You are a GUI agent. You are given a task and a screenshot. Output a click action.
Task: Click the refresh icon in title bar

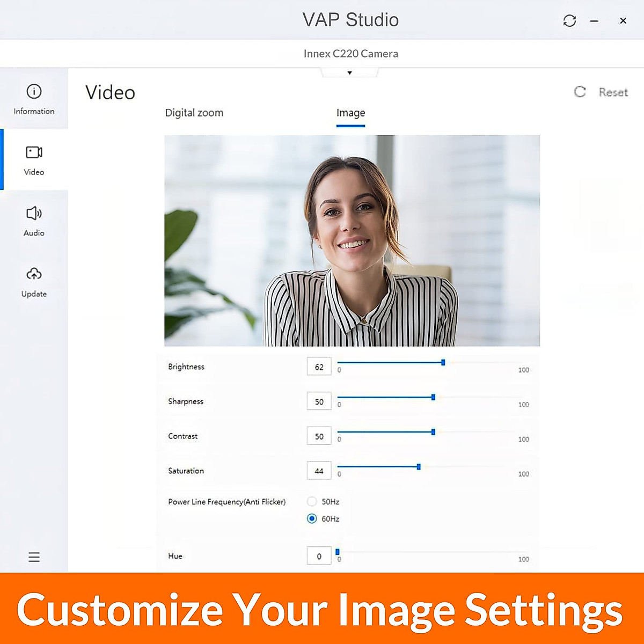[569, 21]
